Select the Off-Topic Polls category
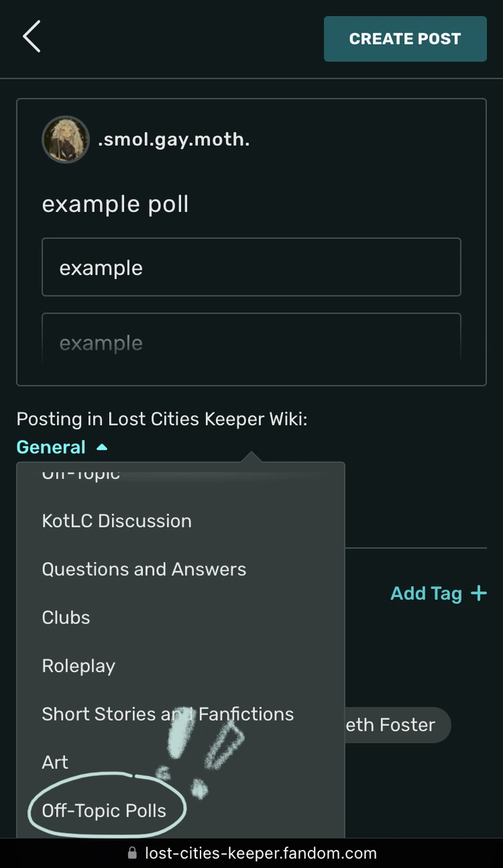The width and height of the screenshot is (503, 868). point(103,810)
